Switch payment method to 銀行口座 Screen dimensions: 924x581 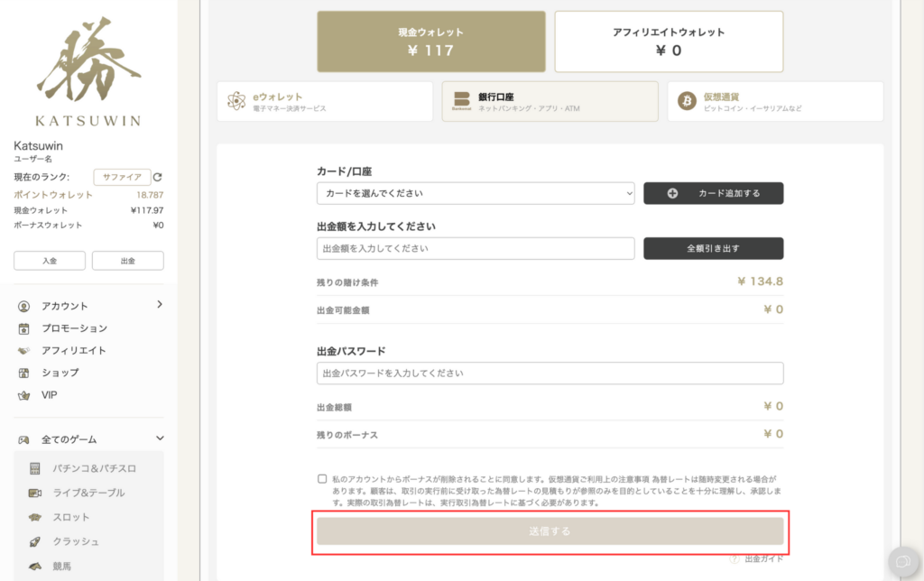[550, 101]
